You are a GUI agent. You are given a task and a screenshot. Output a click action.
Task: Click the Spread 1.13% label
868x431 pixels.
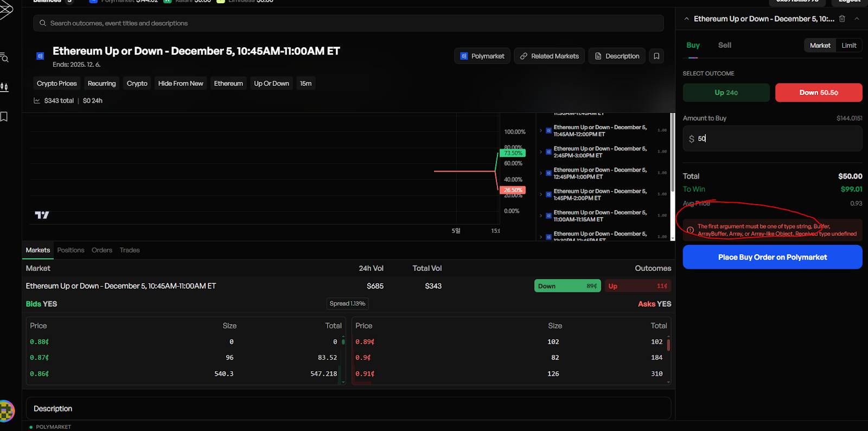click(348, 303)
